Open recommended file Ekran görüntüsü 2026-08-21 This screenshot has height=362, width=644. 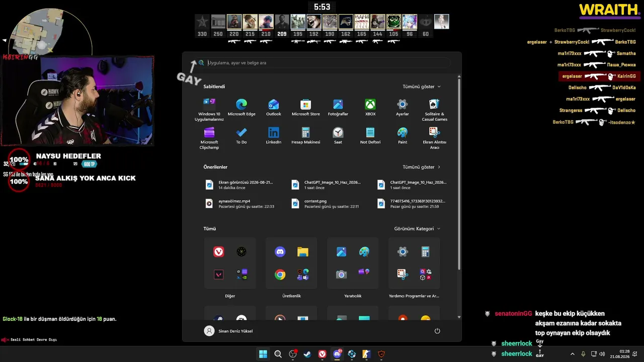point(239,185)
